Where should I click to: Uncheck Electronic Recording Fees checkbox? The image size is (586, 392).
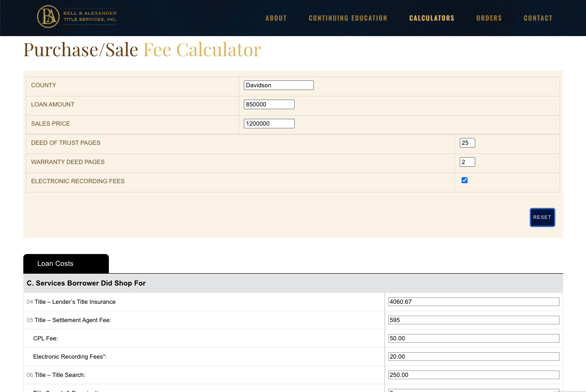(x=465, y=180)
